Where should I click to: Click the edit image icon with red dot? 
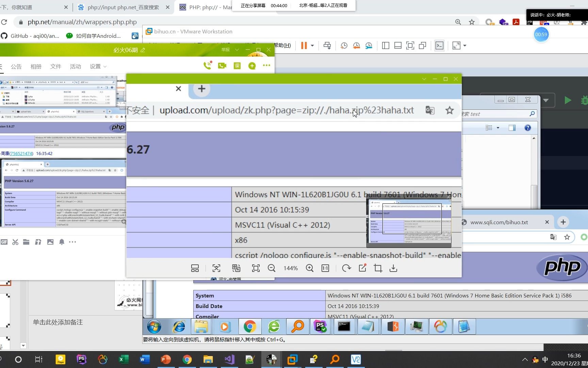tap(362, 268)
